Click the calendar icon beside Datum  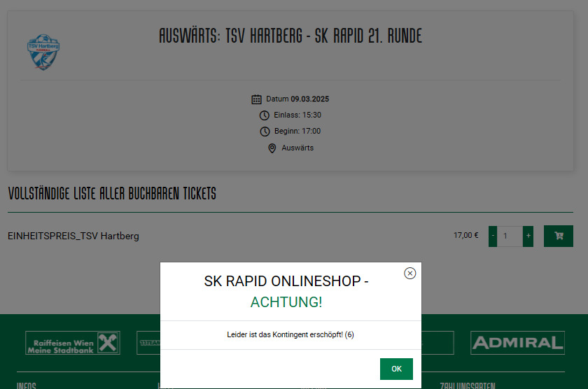click(256, 99)
